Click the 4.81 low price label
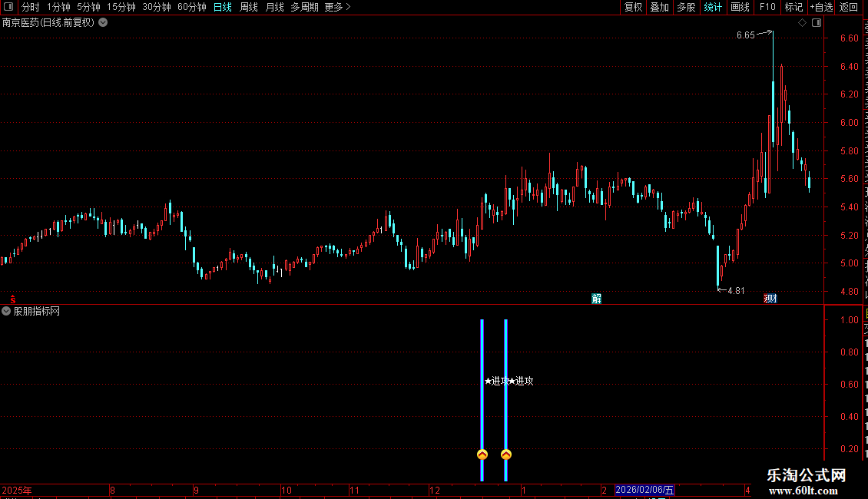 click(x=736, y=291)
